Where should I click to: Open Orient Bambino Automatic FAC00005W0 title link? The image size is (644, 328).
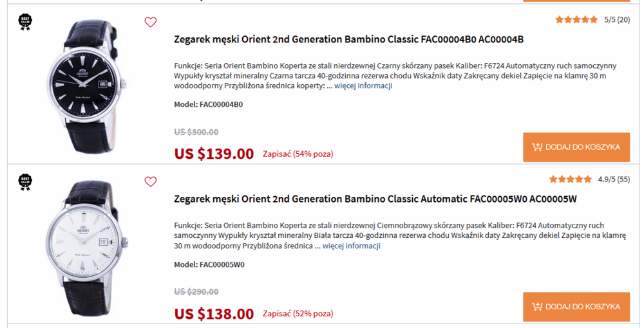pyautogui.click(x=375, y=199)
